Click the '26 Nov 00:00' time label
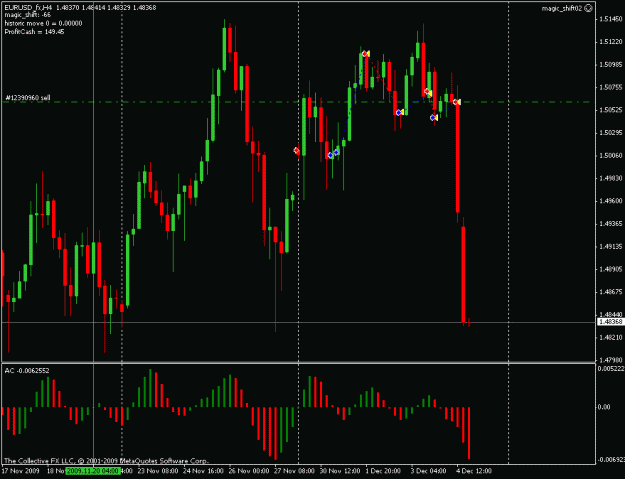Screen dimensions: 625x479 [249, 471]
